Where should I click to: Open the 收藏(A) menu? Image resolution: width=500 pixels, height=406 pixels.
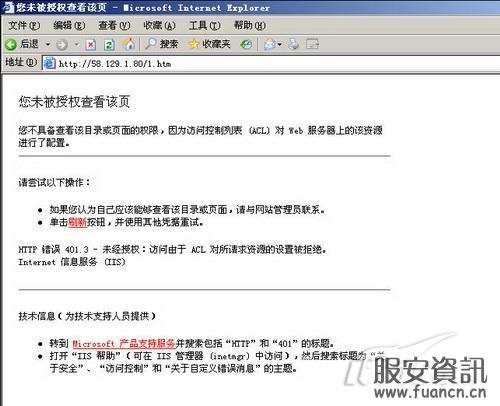[x=159, y=25]
